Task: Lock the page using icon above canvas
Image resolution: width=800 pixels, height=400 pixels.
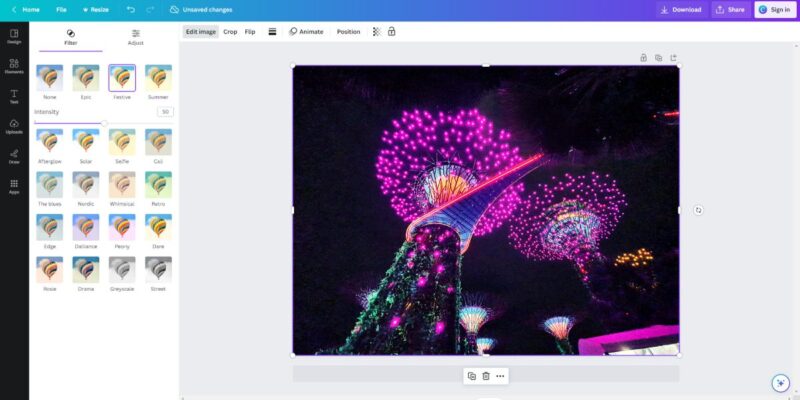Action: click(x=643, y=58)
